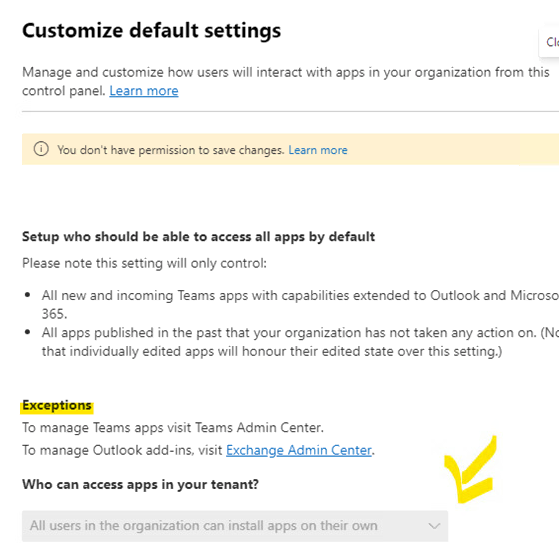The width and height of the screenshot is (559, 548).
Task: Click the horizontal divider line below the description
Action: pyautogui.click(x=291, y=111)
